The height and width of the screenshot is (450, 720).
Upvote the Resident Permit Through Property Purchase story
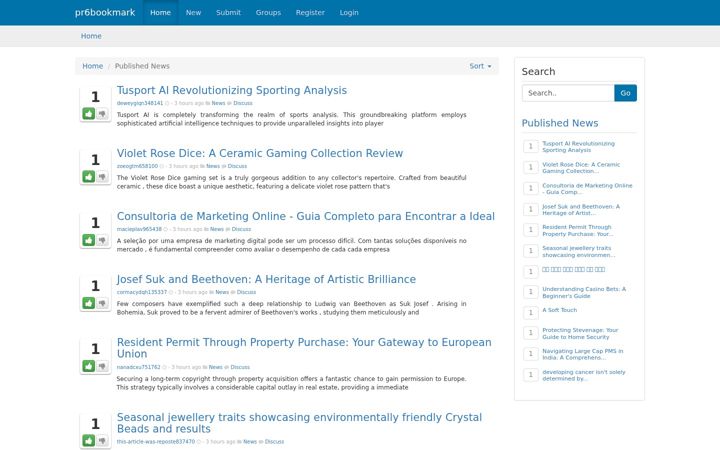(89, 366)
